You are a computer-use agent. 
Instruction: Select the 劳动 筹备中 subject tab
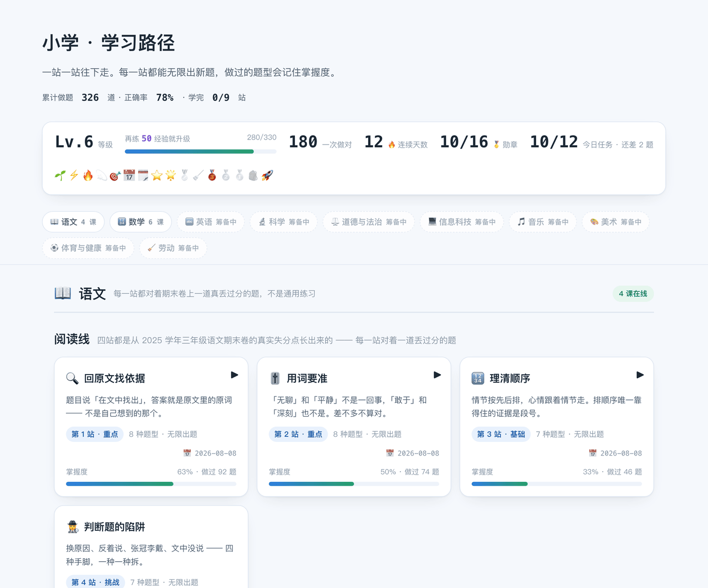pos(173,248)
